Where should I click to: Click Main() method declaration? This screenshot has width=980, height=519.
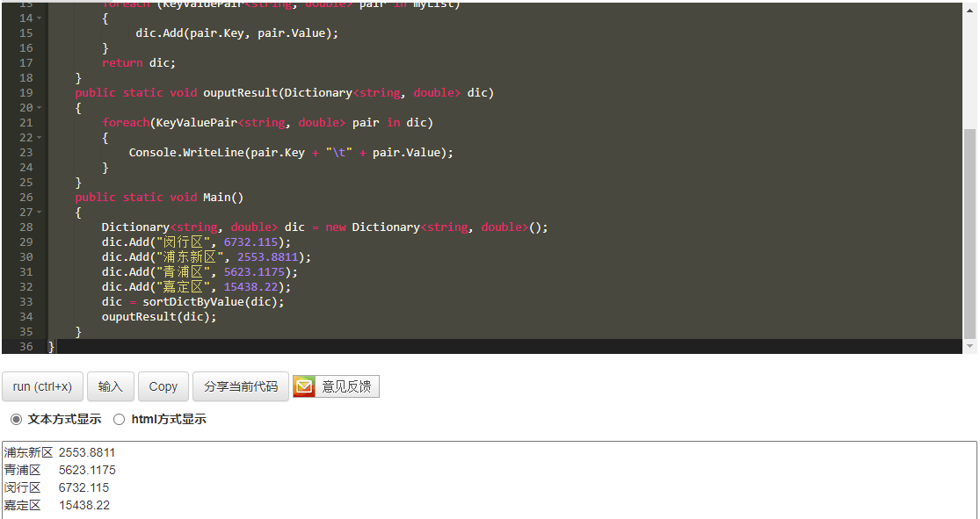[223, 198]
